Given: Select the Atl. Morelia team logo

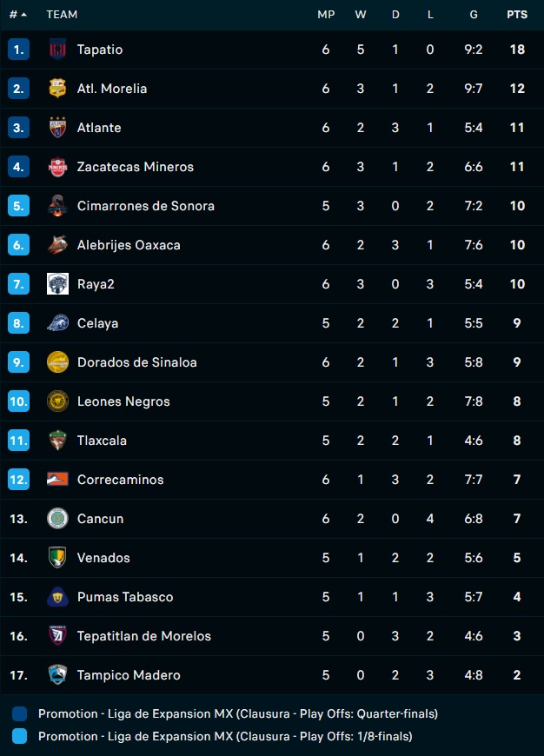Looking at the screenshot, I should click(x=56, y=89).
